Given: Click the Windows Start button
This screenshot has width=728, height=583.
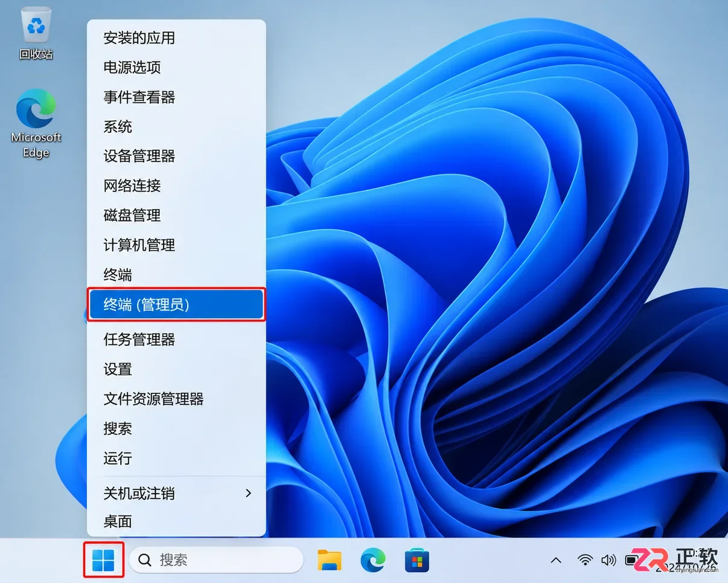Looking at the screenshot, I should (103, 561).
